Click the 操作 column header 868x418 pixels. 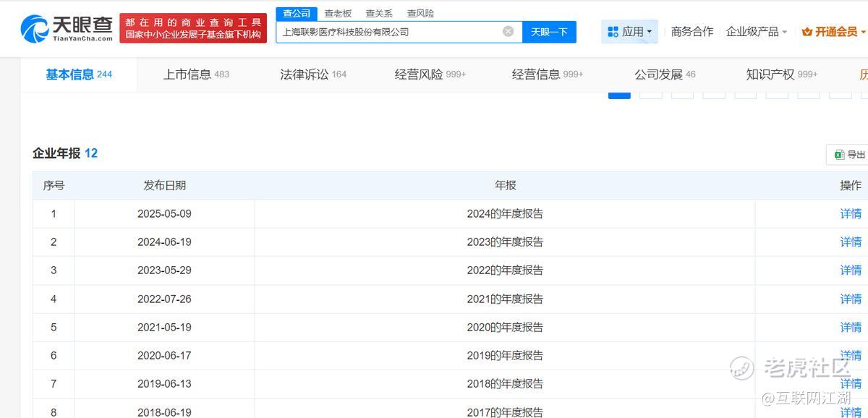click(x=851, y=185)
